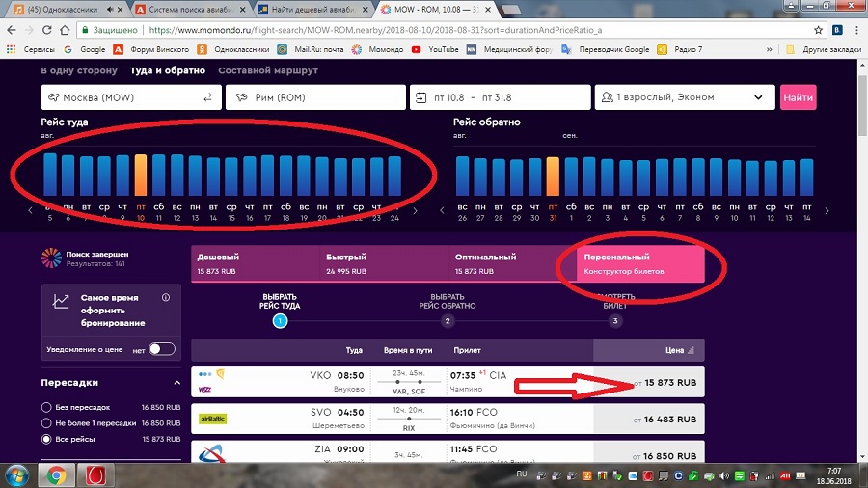The height and width of the screenshot is (488, 868).
Task: Switch to the В одну сторону tab
Action: tap(79, 70)
